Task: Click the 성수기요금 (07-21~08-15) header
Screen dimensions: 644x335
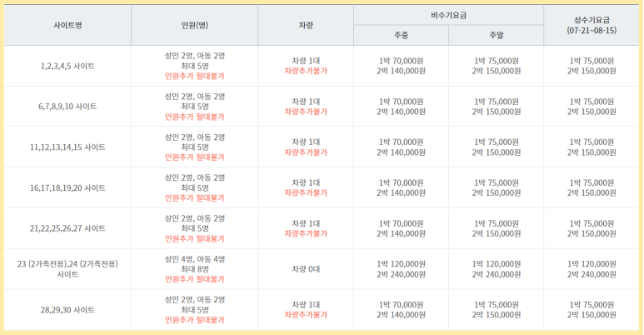Action: pos(592,25)
